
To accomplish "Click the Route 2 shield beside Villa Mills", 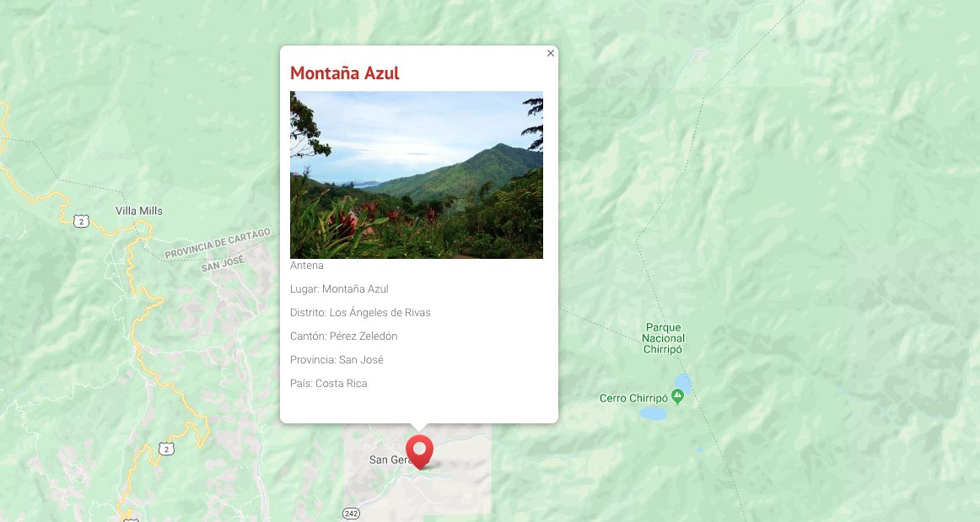I will tap(81, 221).
